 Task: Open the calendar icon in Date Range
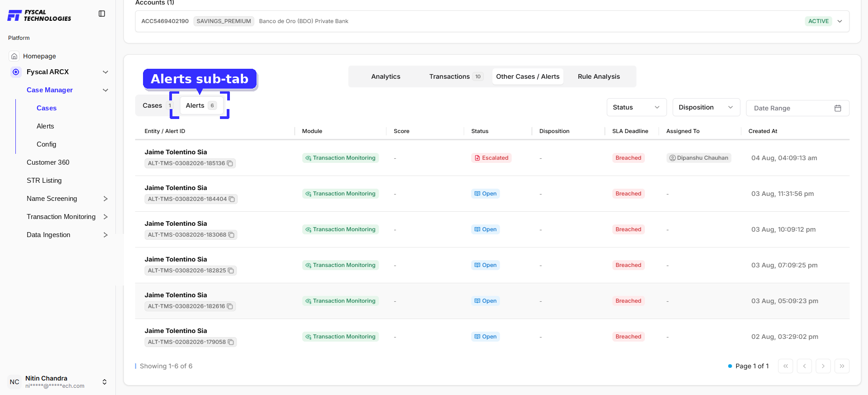coord(838,108)
